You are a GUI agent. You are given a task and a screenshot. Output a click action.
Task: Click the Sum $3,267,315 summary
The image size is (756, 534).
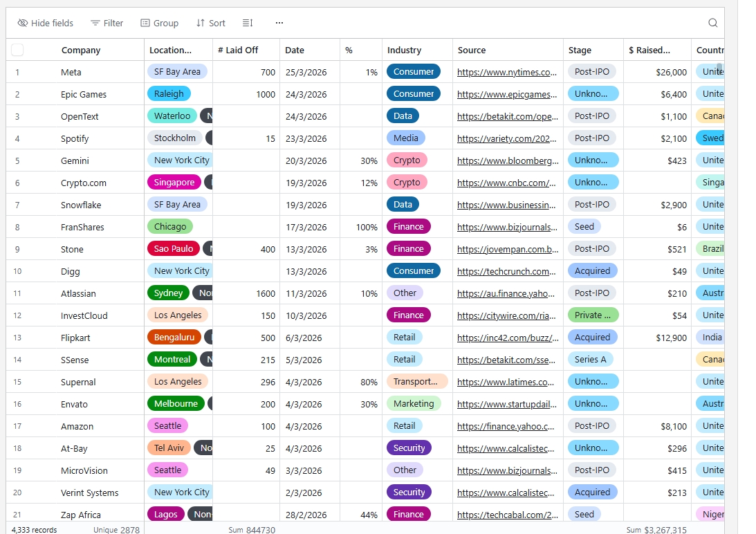point(656,530)
